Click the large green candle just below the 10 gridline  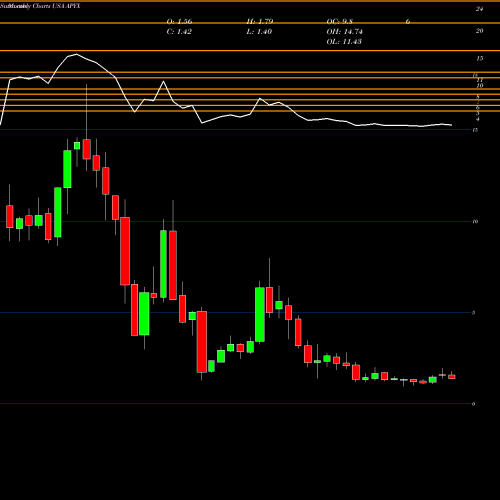pyautogui.click(x=163, y=264)
